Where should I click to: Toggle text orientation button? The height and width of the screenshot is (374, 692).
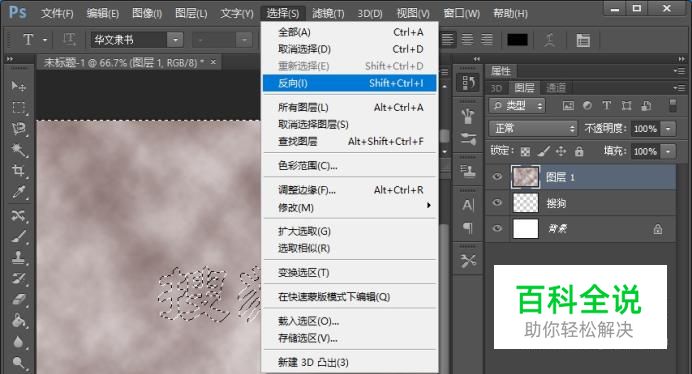tap(69, 40)
